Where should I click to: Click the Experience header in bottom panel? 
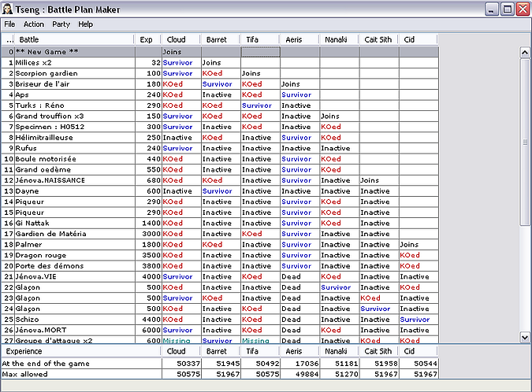coord(80,351)
